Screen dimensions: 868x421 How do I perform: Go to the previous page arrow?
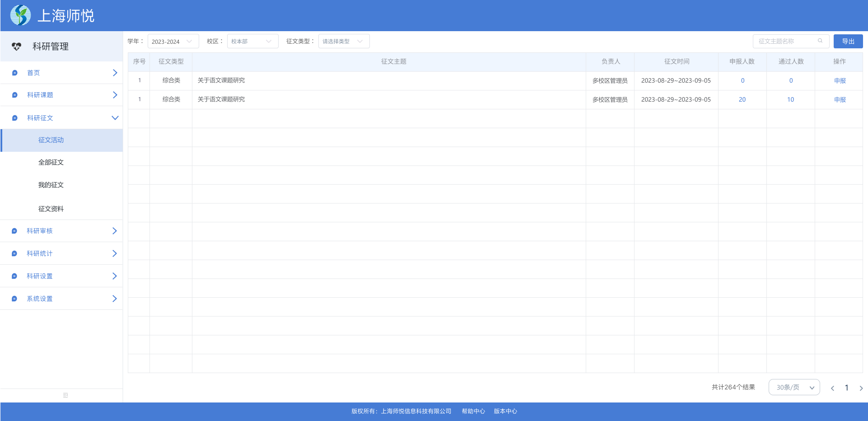(x=832, y=388)
